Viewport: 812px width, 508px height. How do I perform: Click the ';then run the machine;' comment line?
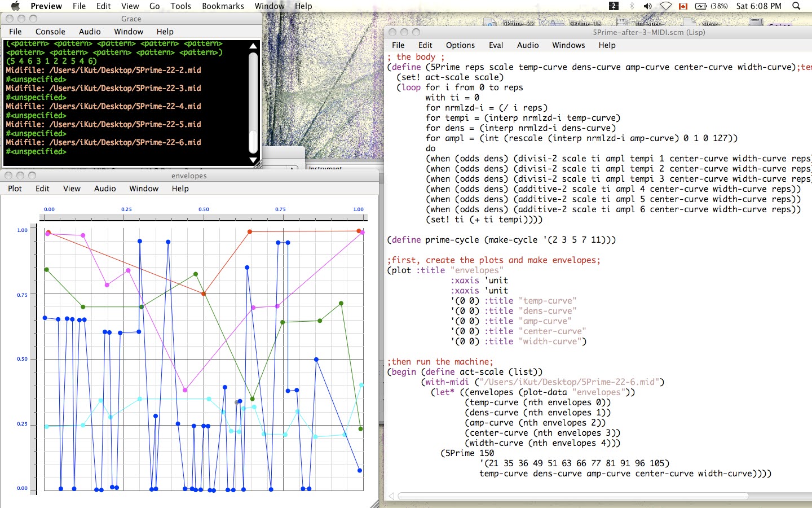tap(440, 362)
